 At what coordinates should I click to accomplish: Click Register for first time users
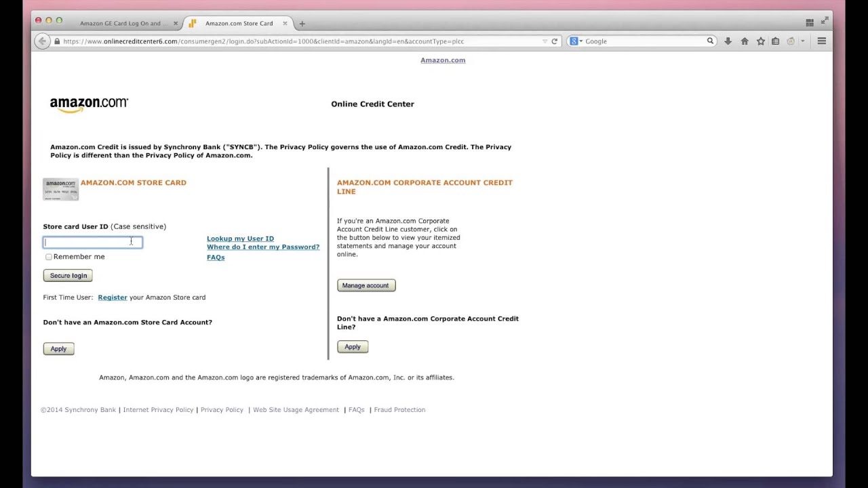click(x=113, y=298)
